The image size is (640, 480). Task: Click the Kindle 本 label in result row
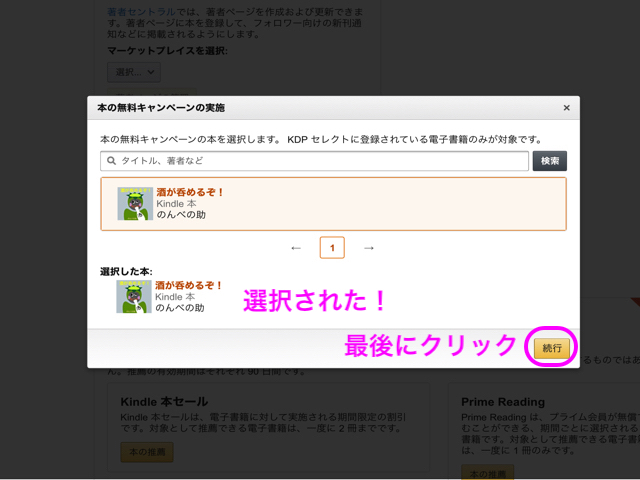point(176,204)
